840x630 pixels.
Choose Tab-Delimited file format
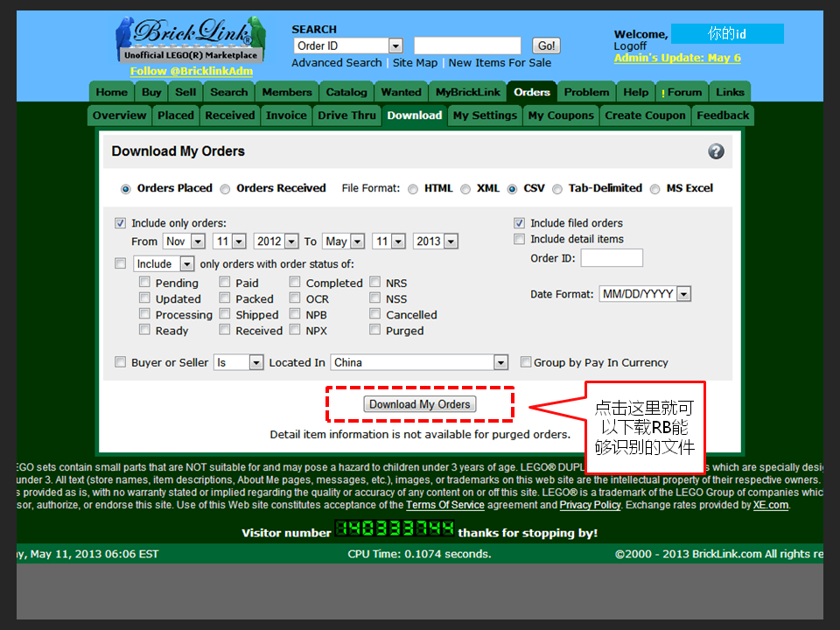point(557,189)
